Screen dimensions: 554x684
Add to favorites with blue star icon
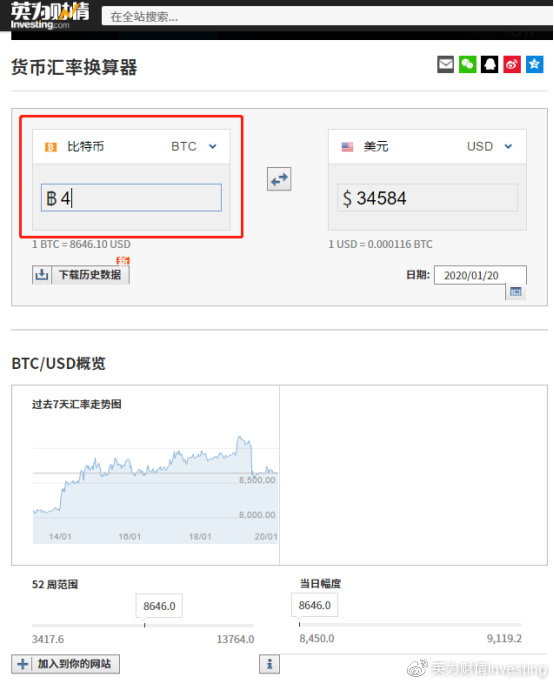[534, 65]
